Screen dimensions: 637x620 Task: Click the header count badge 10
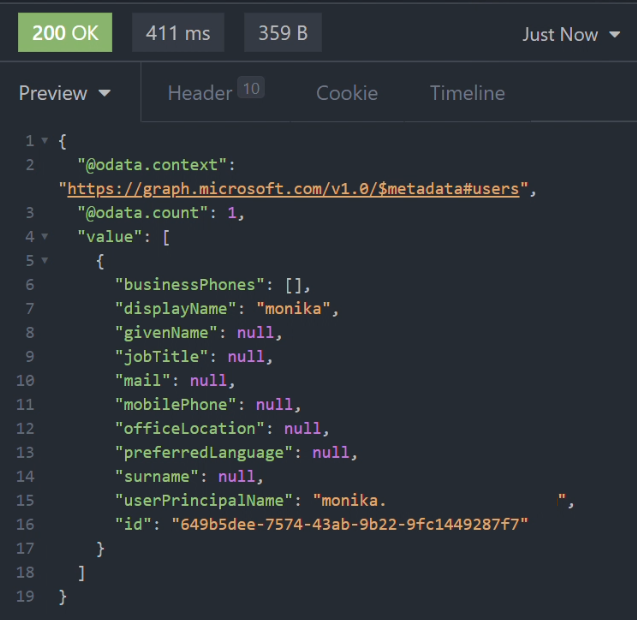pos(251,88)
